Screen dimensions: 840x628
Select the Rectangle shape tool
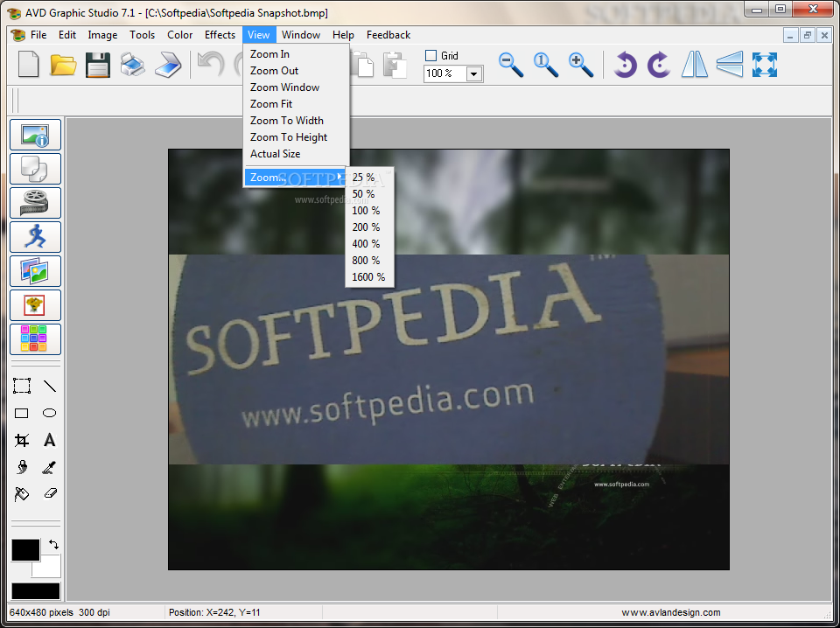[x=21, y=413]
